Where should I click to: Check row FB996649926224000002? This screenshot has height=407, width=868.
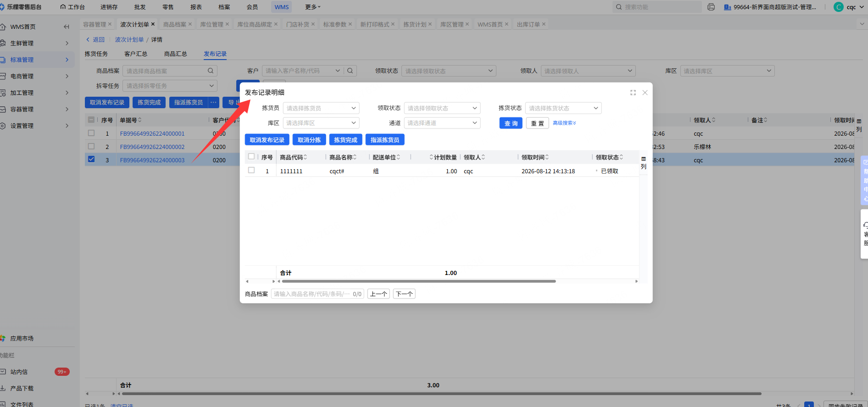coord(91,146)
